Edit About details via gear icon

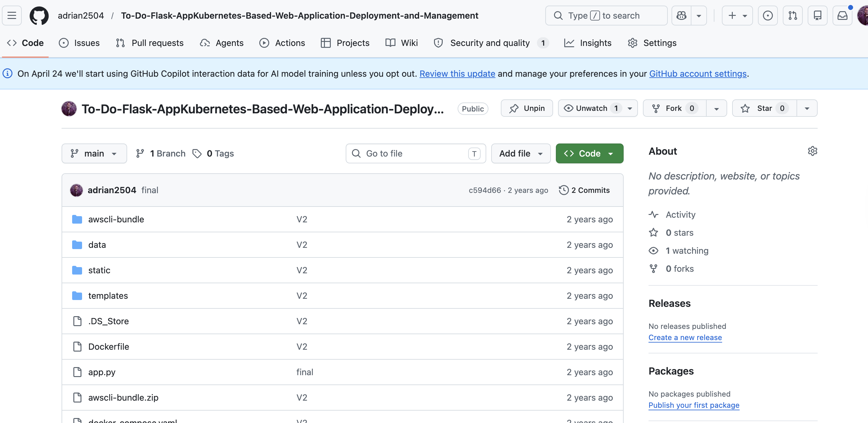(x=812, y=151)
